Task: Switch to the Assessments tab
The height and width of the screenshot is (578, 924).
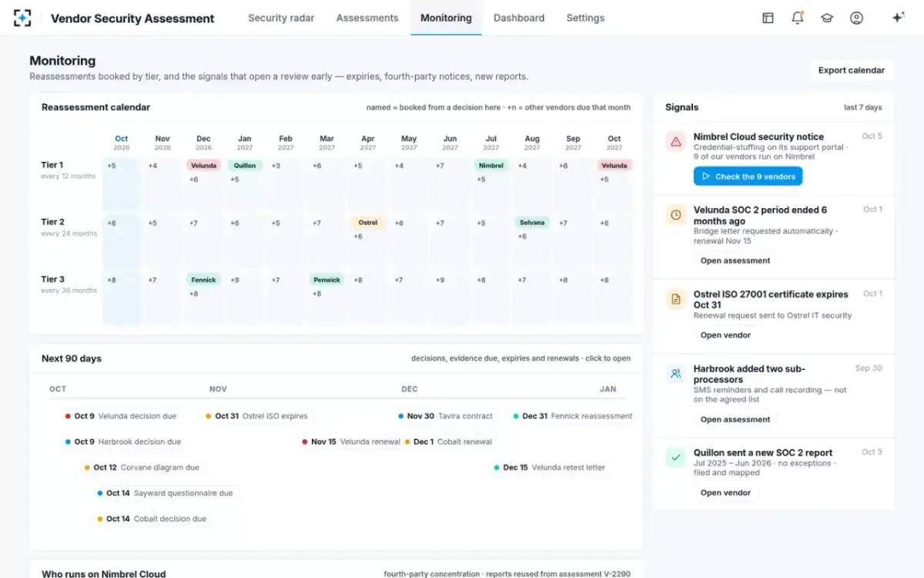Action: tap(367, 18)
